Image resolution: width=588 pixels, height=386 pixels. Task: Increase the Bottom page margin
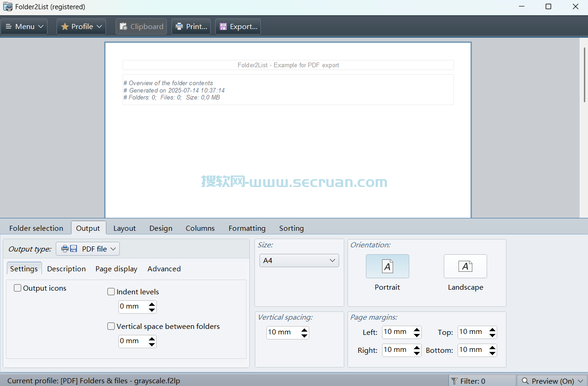point(493,348)
